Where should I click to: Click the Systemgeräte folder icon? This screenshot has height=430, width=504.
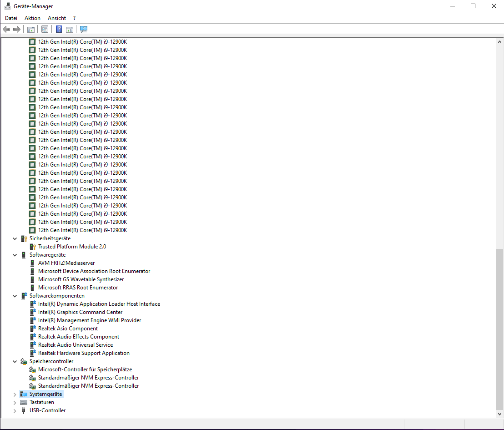coord(24,395)
